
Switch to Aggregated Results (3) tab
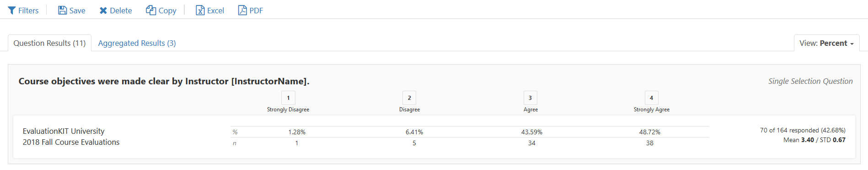click(137, 43)
